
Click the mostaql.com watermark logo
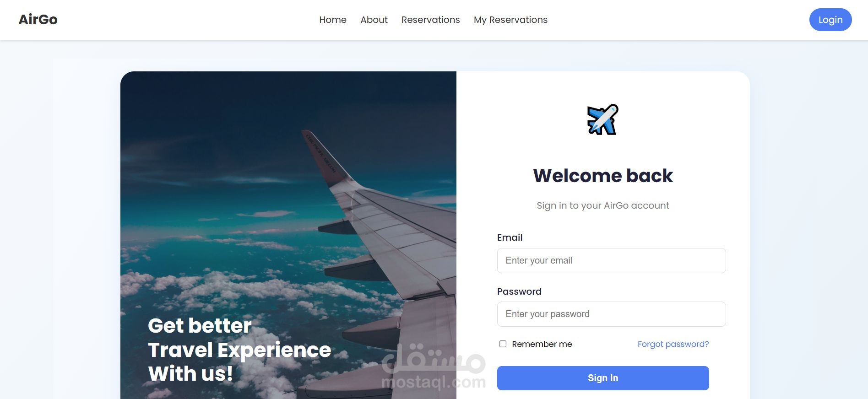[x=434, y=366]
